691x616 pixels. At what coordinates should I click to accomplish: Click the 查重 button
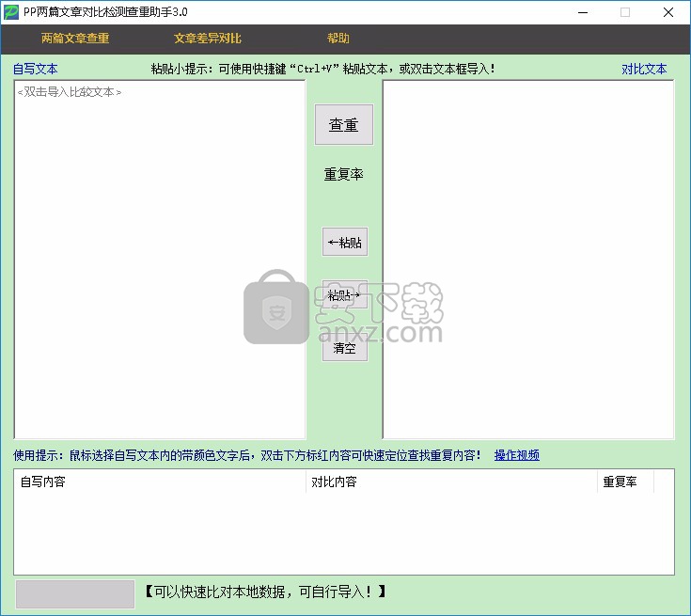click(344, 125)
